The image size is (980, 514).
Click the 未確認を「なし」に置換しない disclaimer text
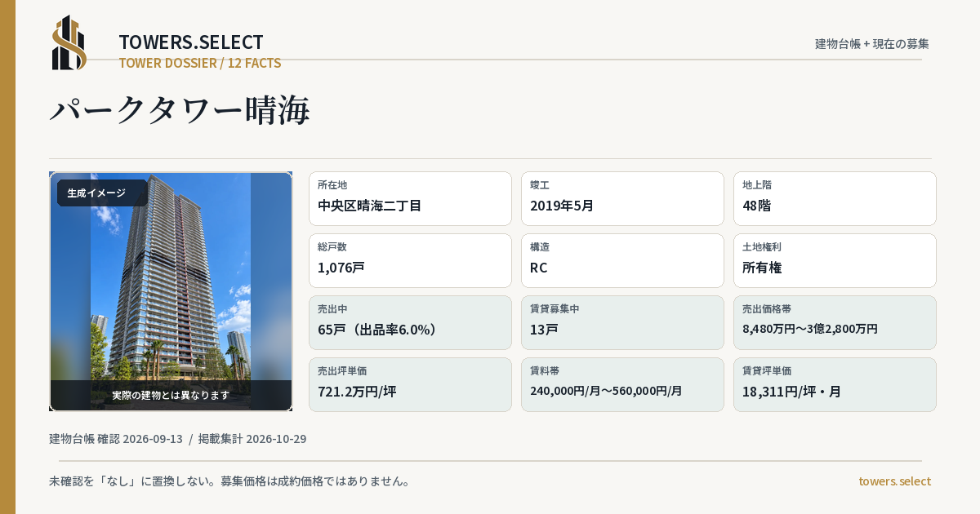point(229,481)
